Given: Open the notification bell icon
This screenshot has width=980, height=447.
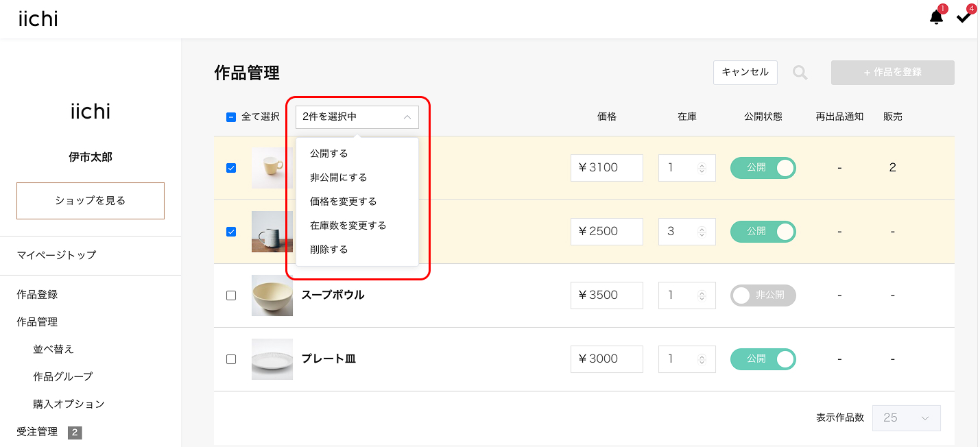Looking at the screenshot, I should 936,17.
